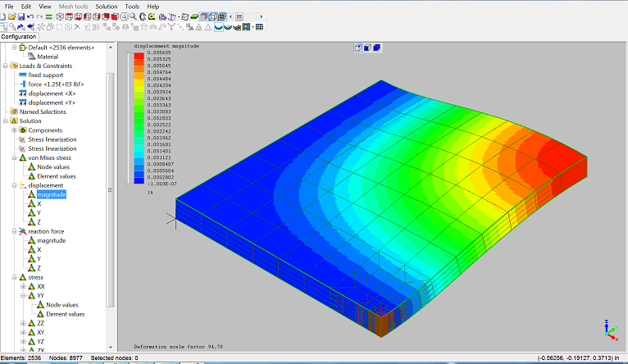
Task: Select the Configuration tab
Action: pos(18,36)
